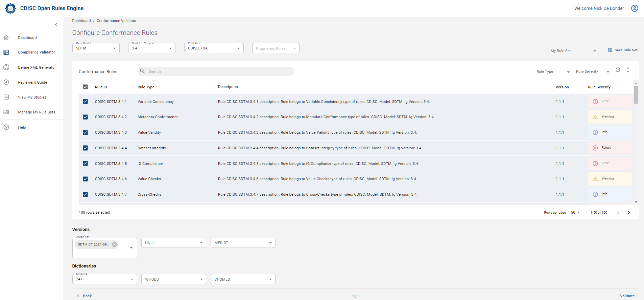Collapse the sidebar with the left chevron

coord(56,24)
